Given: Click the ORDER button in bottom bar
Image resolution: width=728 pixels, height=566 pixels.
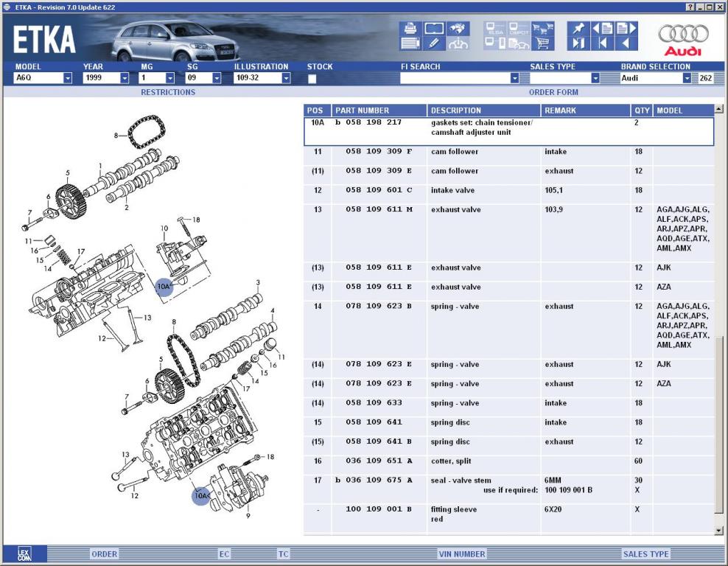Looking at the screenshot, I should coord(105,554).
